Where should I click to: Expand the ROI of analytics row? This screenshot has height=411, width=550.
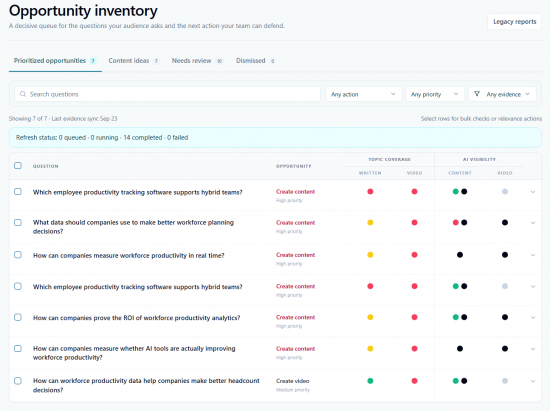point(533,318)
